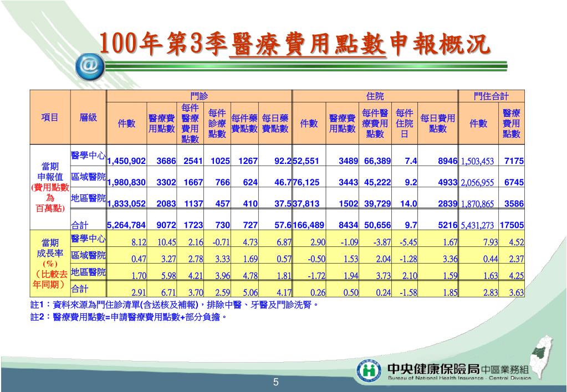Click growth rate value 3.27
The height and width of the screenshot is (392, 567).
(168, 259)
